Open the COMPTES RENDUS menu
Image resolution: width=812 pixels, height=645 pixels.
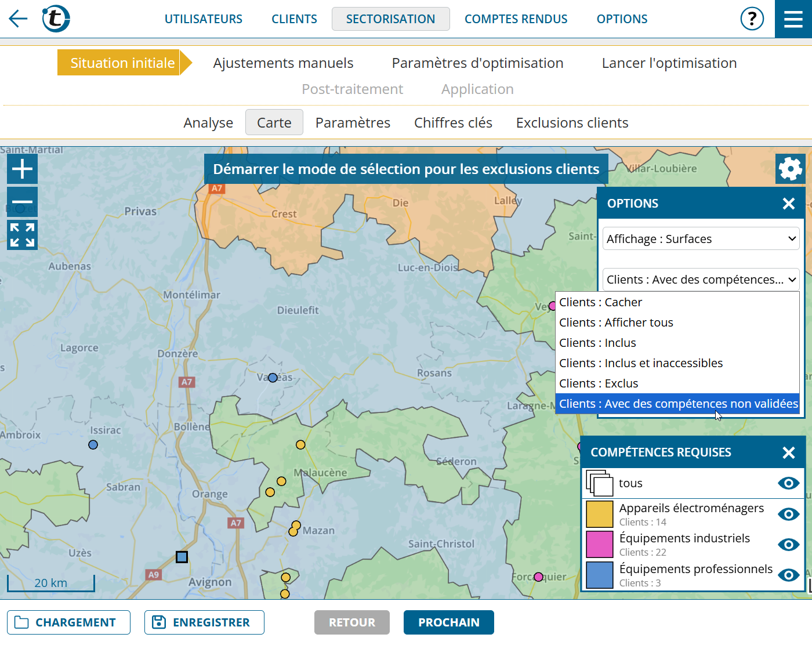[x=516, y=19]
